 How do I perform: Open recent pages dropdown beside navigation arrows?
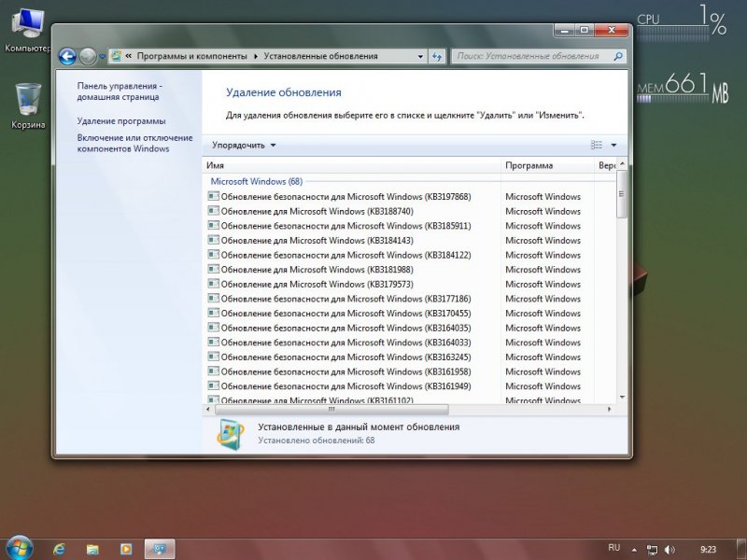click(x=102, y=57)
